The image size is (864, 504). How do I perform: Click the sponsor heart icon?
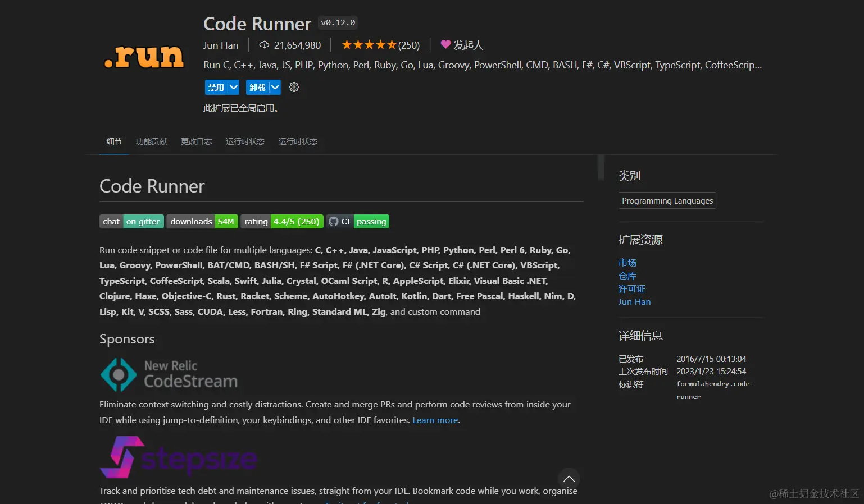(x=445, y=44)
